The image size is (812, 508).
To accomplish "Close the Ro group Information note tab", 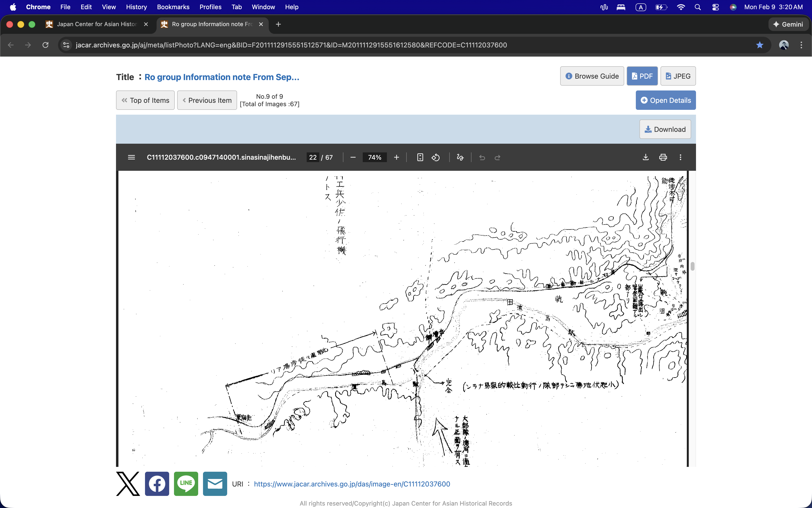I will click(x=261, y=24).
